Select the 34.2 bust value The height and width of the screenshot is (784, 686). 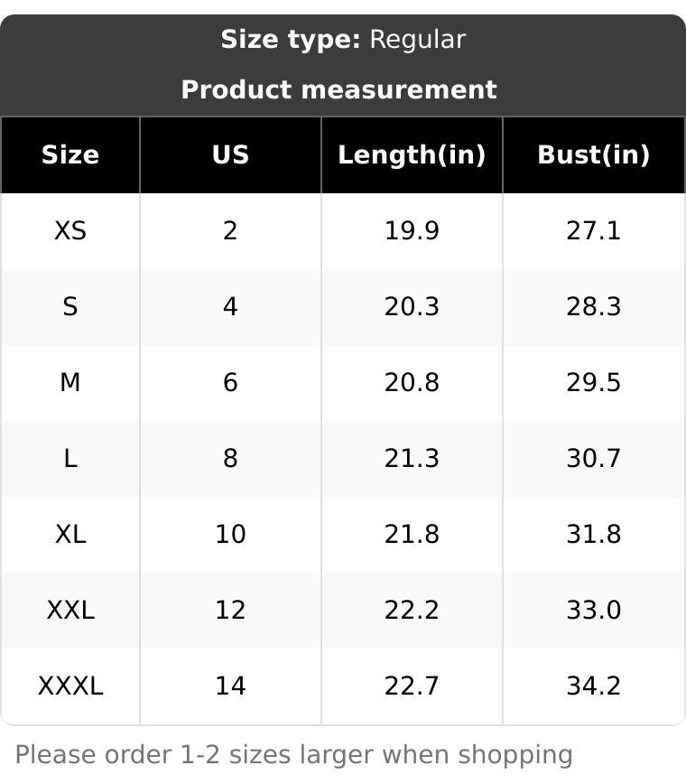point(593,686)
